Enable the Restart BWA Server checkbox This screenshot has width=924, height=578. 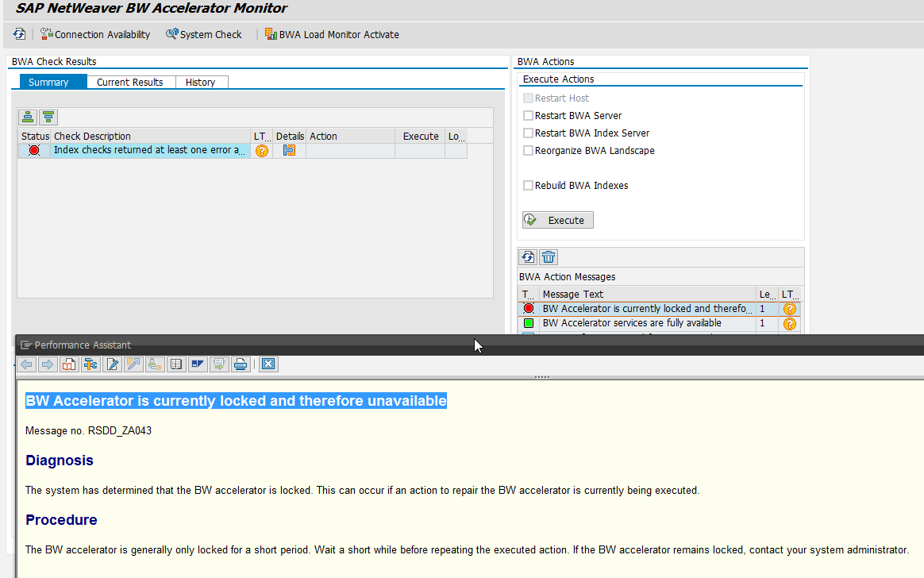528,115
